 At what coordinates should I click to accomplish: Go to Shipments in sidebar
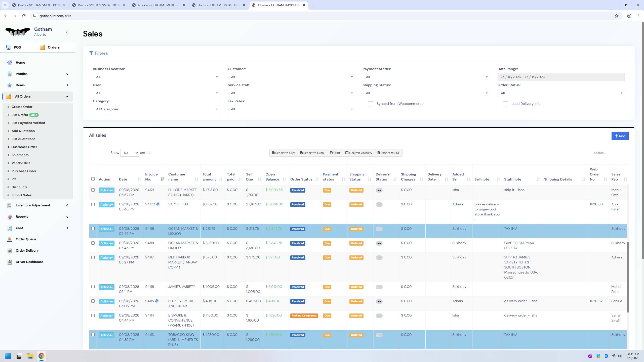tap(20, 155)
